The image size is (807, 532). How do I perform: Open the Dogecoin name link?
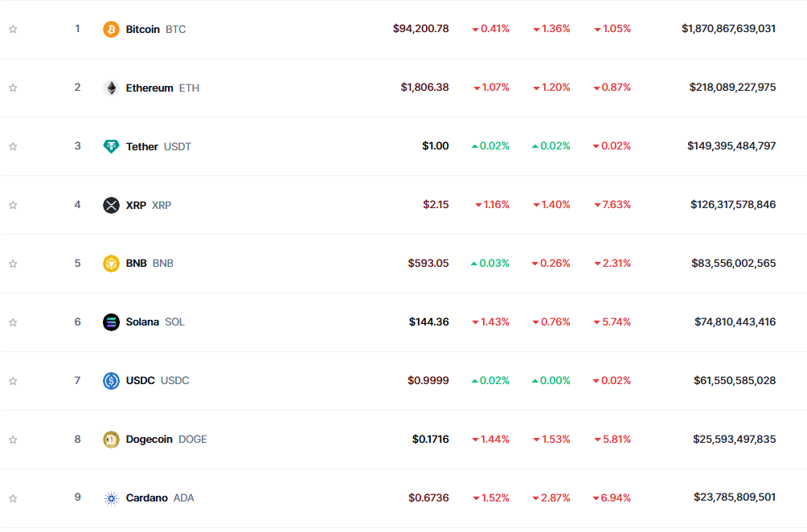pyautogui.click(x=150, y=440)
